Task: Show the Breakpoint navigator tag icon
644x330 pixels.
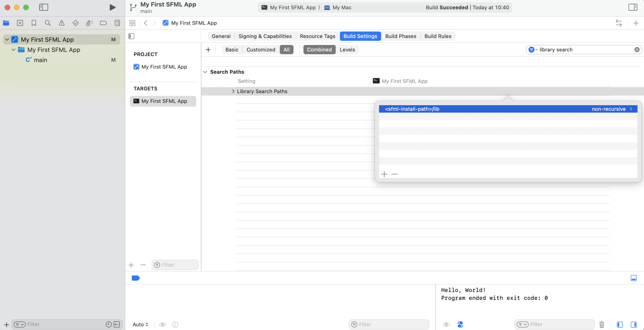Action: click(103, 23)
